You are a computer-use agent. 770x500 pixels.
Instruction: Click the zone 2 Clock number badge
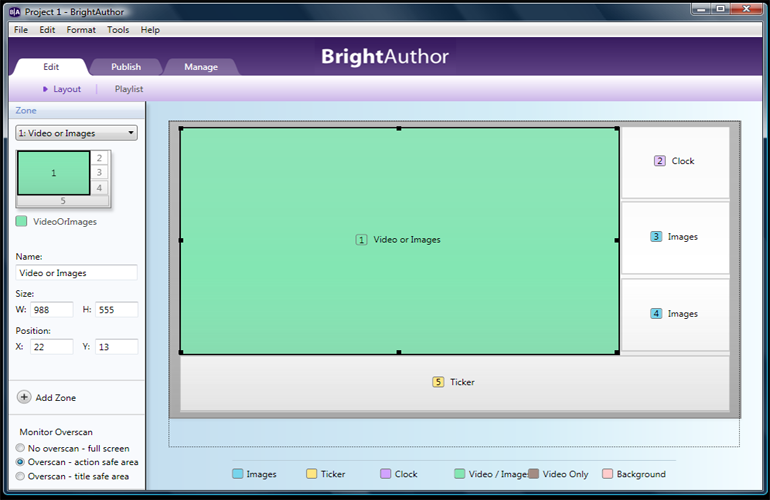[x=660, y=161]
